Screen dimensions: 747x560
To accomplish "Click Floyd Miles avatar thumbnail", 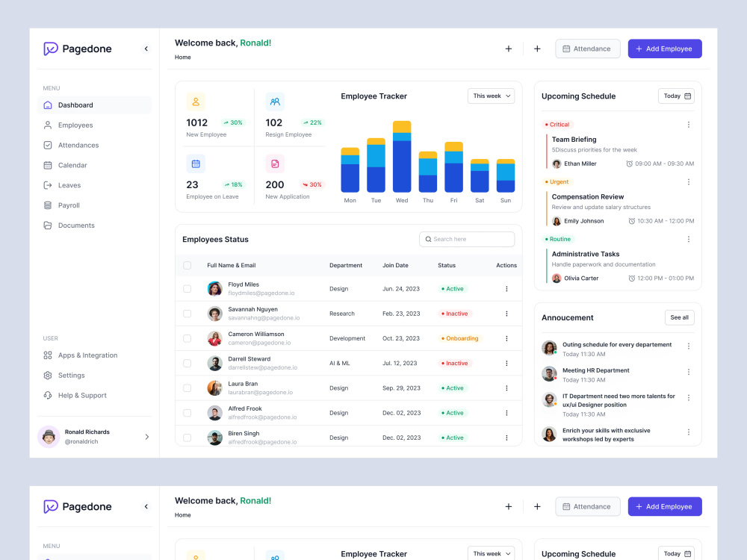I will (215, 289).
